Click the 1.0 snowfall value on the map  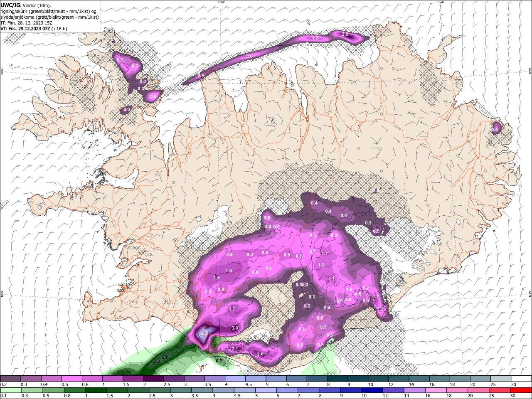[321, 265]
